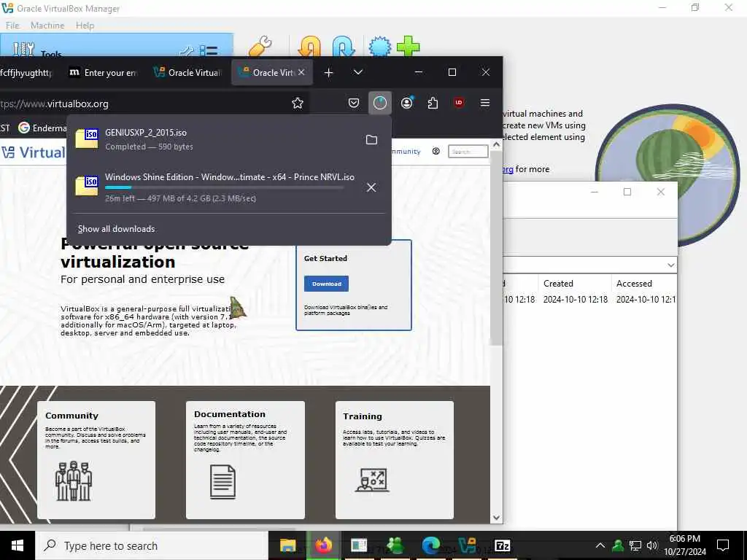Open the volume control in the system tray
This screenshot has width=747, height=560.
tap(652, 545)
